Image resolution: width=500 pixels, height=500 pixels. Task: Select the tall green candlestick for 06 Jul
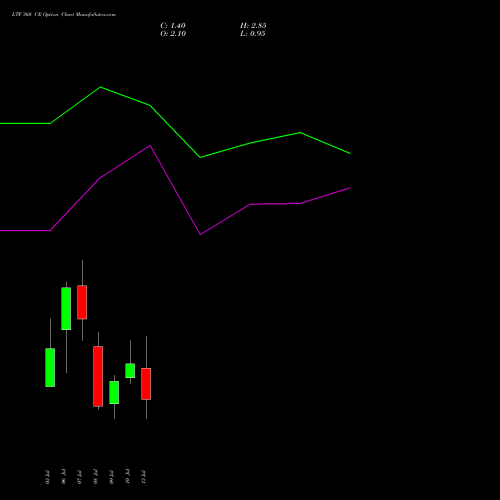[66, 309]
